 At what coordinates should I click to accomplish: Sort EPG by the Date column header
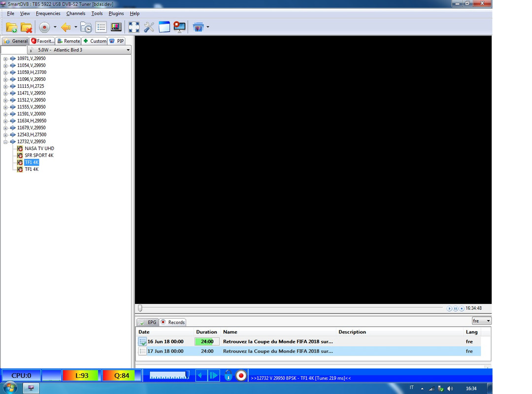165,332
